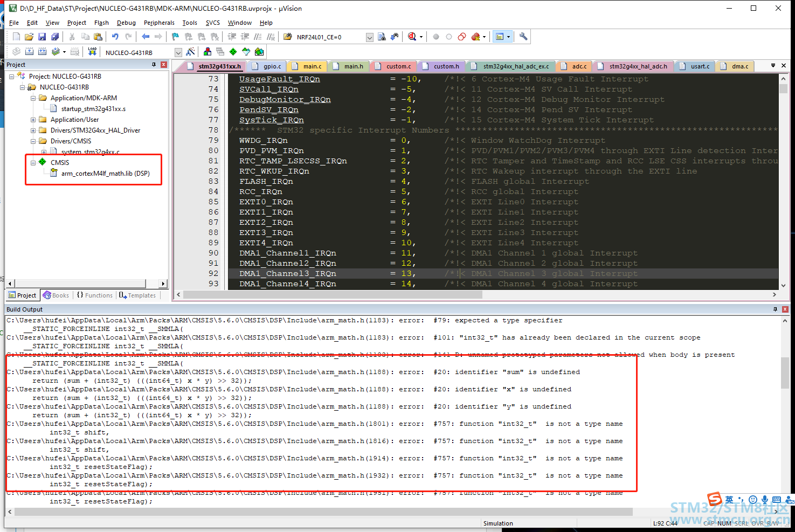
Task: Switch to the dma.c editor tab
Action: 735,66
